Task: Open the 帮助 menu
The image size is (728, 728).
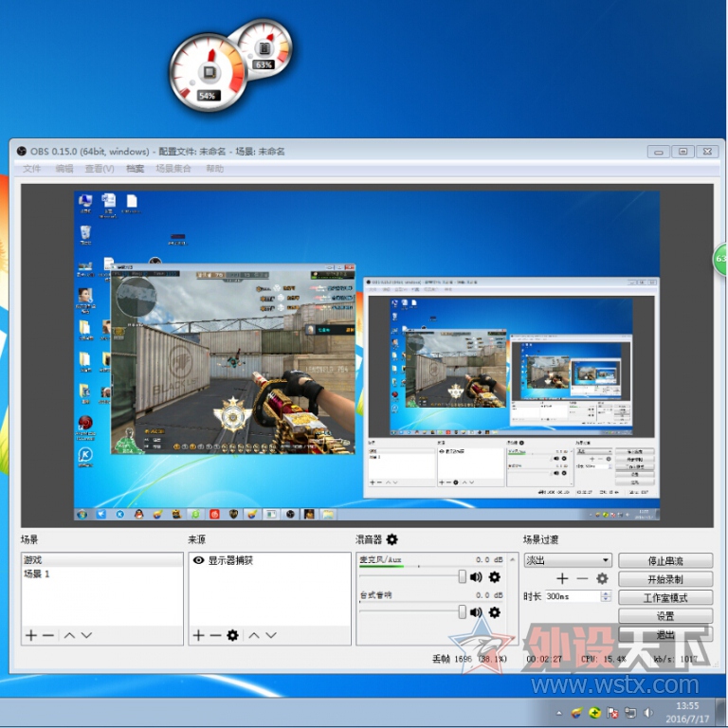Action: (214, 169)
